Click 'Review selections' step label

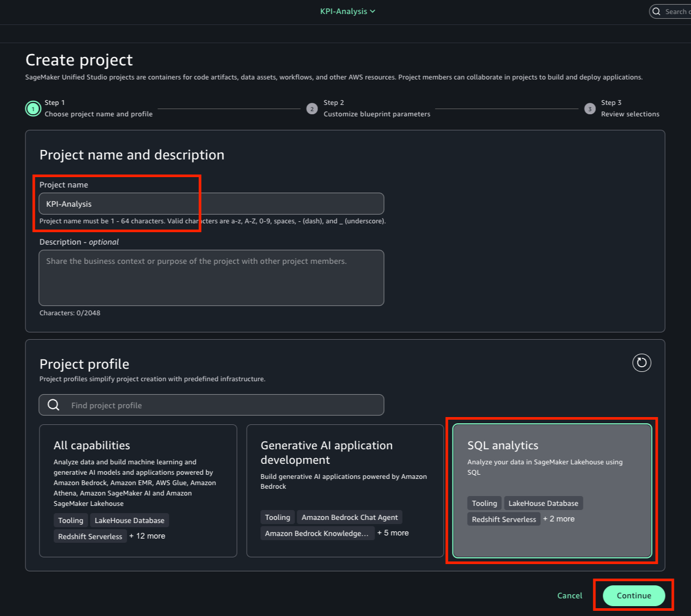pos(630,114)
